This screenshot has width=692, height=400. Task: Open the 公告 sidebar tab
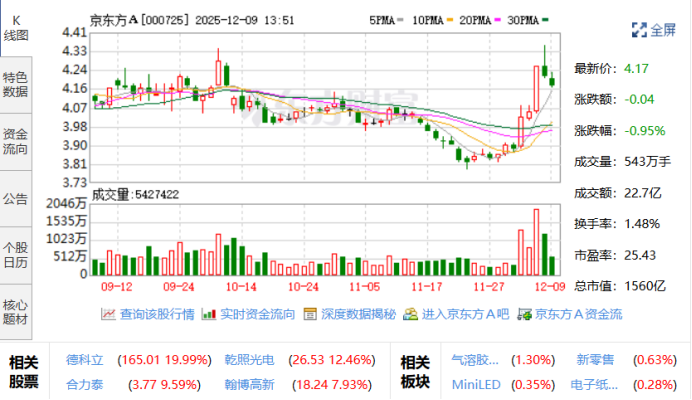point(16,198)
